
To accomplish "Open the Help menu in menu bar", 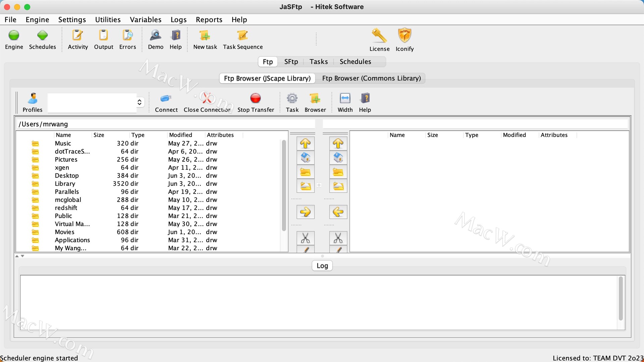I will click(x=239, y=19).
